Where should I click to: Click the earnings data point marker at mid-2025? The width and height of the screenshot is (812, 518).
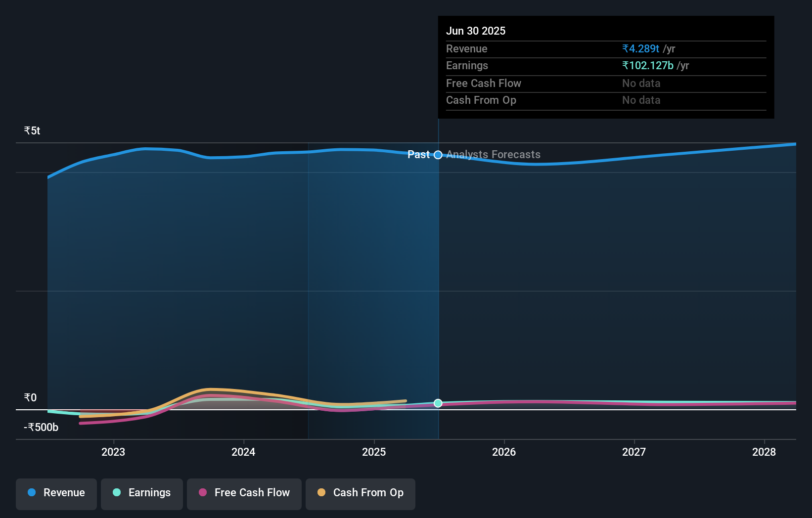(438, 403)
